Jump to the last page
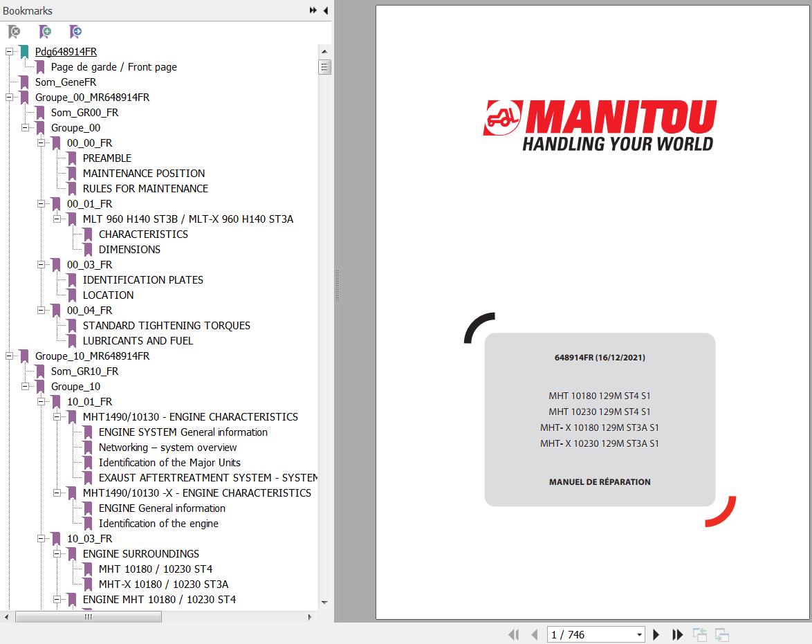 click(677, 635)
